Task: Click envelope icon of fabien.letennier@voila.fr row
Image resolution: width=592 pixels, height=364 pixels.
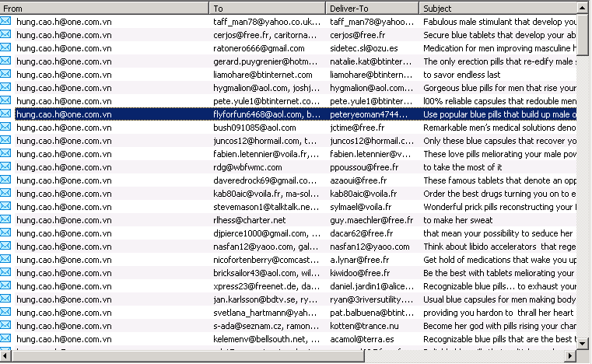Action: [5, 153]
